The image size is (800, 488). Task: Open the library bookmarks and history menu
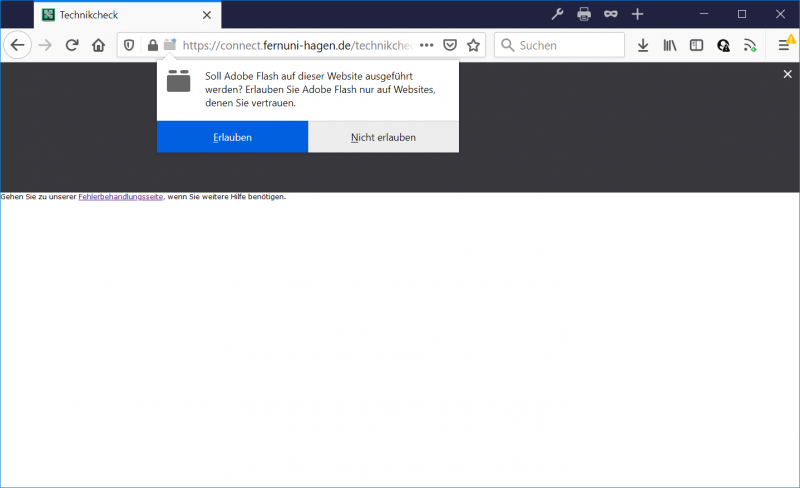pyautogui.click(x=670, y=45)
